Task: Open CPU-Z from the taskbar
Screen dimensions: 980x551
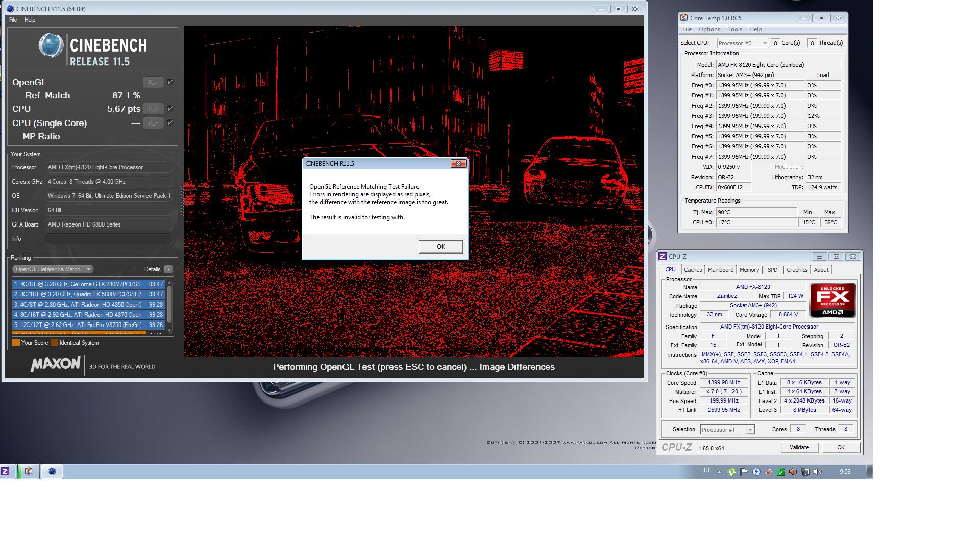Action: click(5, 472)
